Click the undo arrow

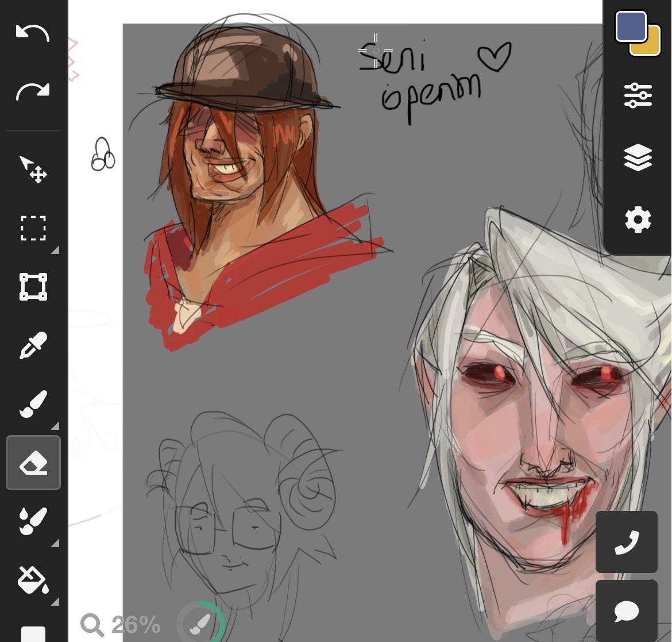tap(33, 33)
